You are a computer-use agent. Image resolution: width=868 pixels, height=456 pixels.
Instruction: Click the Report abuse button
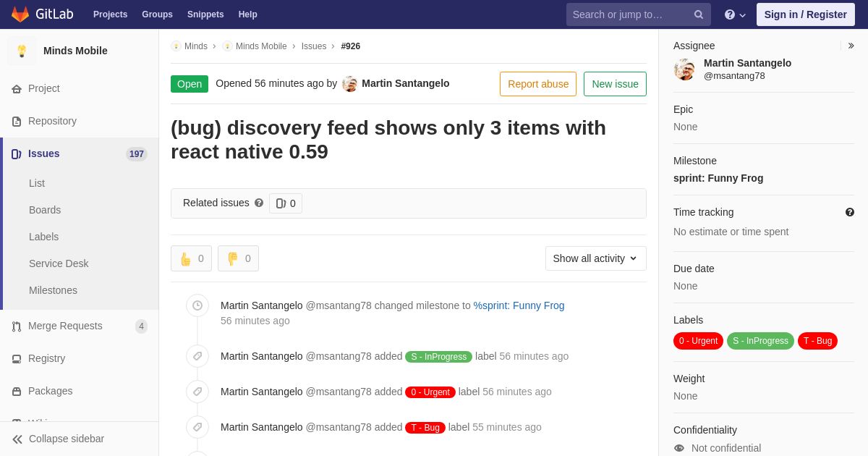pyautogui.click(x=538, y=84)
